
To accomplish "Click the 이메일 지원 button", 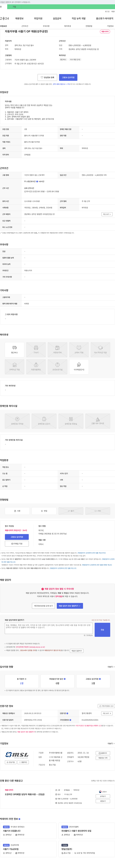I will click(x=17, y=544).
